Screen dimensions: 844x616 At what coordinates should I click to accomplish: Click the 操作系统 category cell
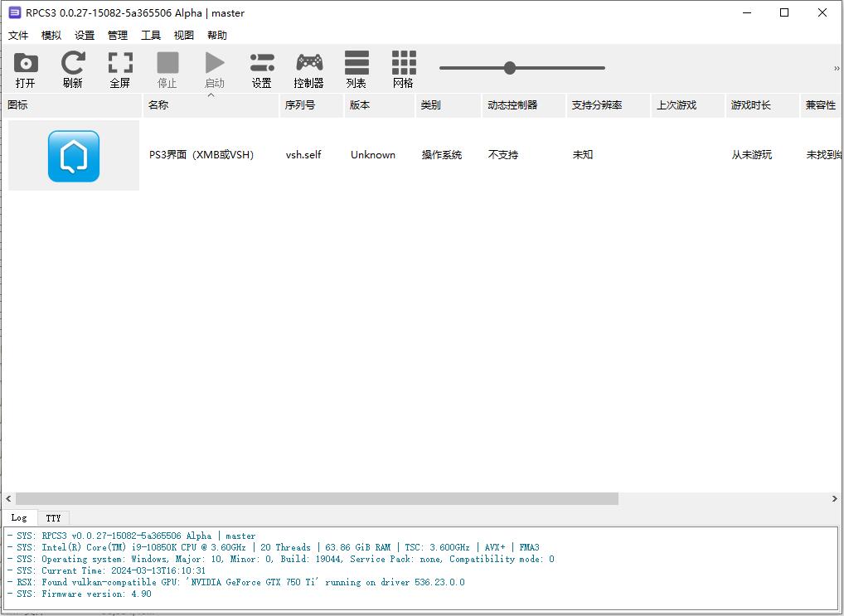coord(441,155)
